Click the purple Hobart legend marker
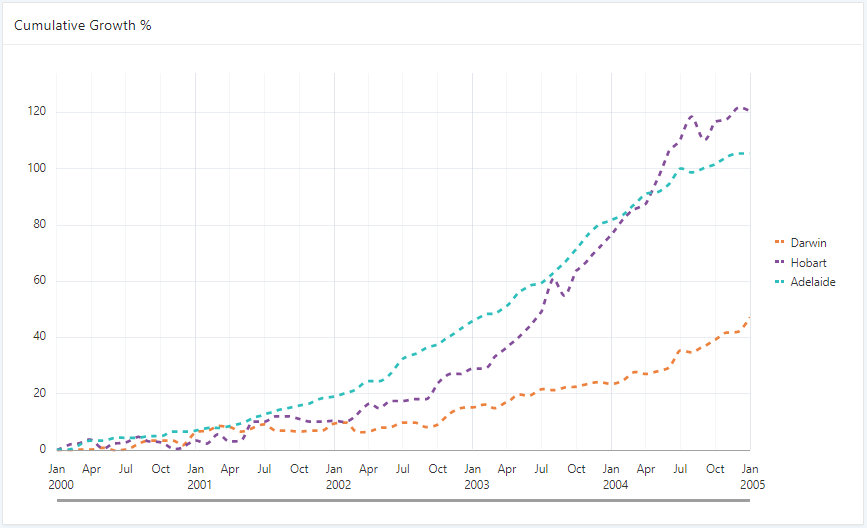The height and width of the screenshot is (528, 867). (780, 262)
